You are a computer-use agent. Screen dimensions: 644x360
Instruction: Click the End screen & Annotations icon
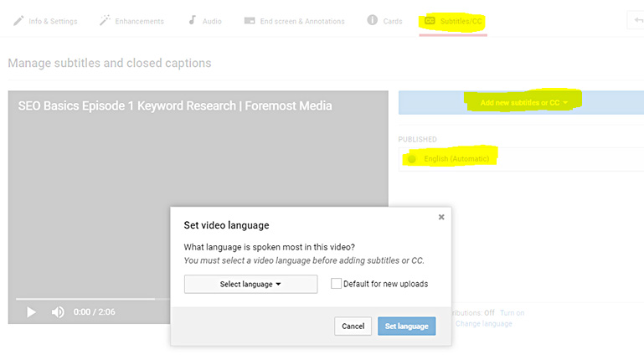coord(250,20)
